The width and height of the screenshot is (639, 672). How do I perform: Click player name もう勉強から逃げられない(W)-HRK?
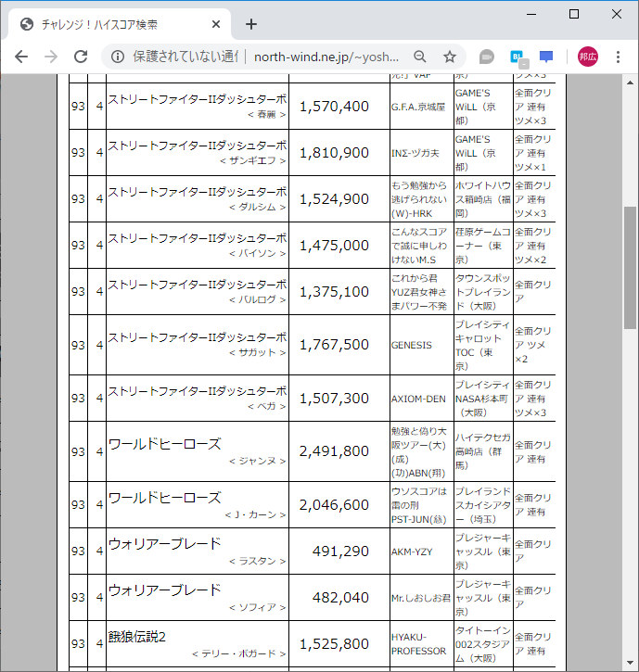point(419,199)
